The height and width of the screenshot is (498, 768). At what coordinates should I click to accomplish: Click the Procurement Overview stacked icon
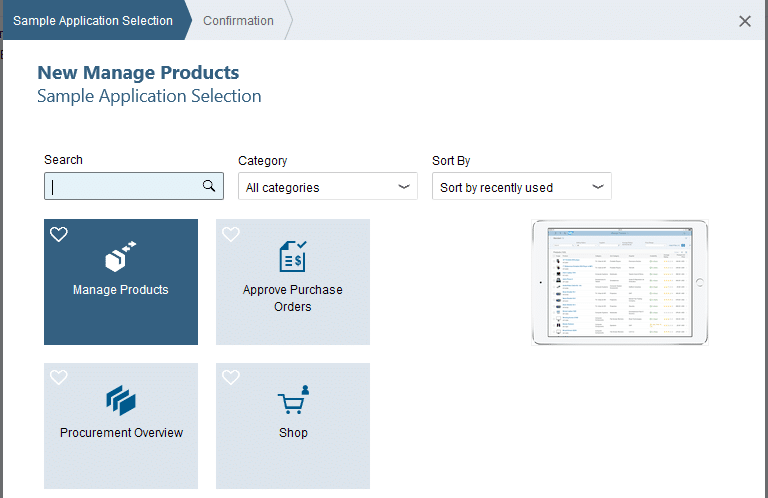click(x=121, y=401)
